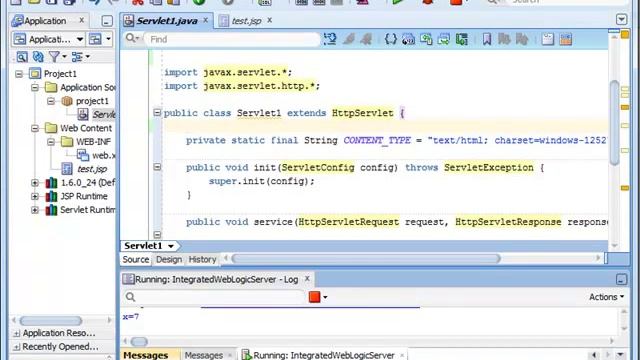Switch to the Source view tab

tap(136, 260)
